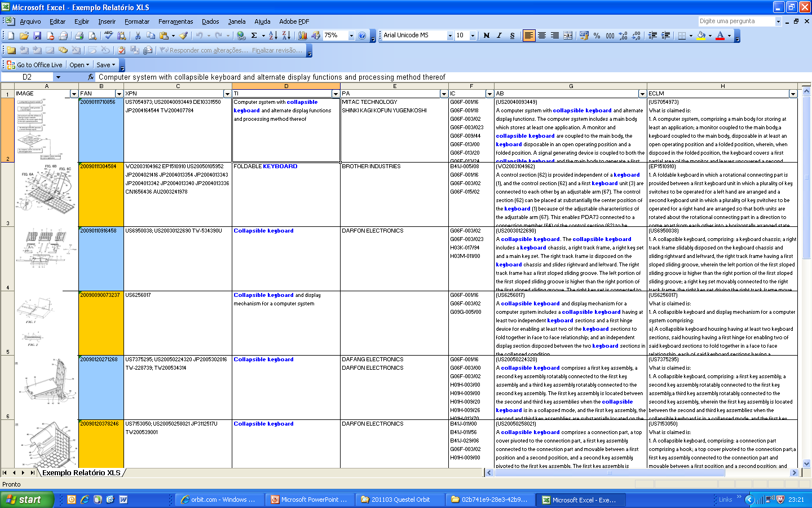
Task: Open the fill color palette dropdown arrow
Action: coord(710,35)
